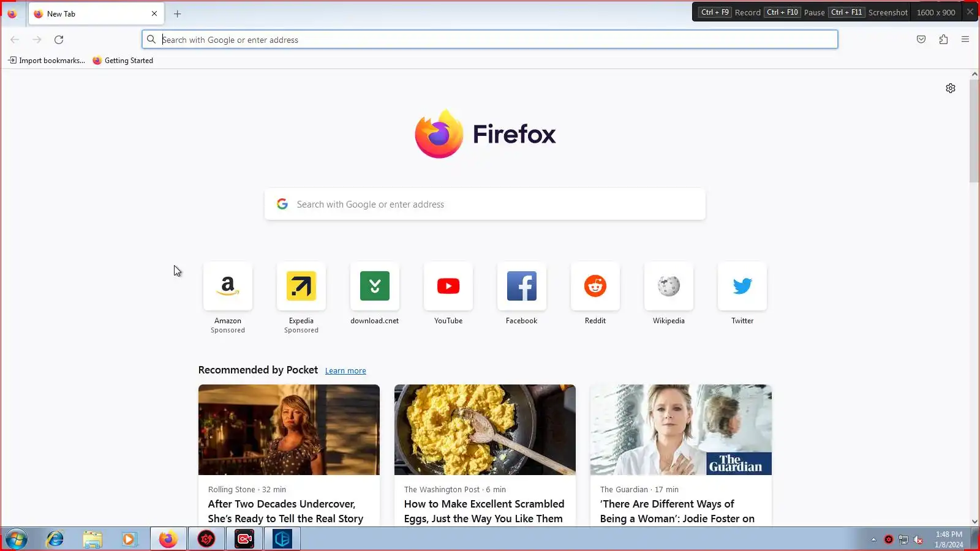Screen dimensions: 980x551
Task: Open the Rolling Stone undercover story headline
Action: point(285,511)
